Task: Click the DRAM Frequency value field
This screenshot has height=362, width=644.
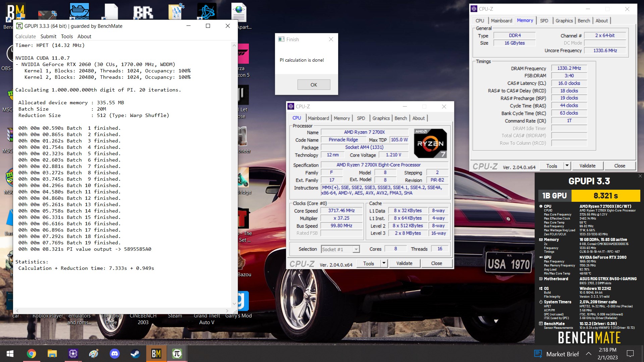Action: tap(569, 68)
